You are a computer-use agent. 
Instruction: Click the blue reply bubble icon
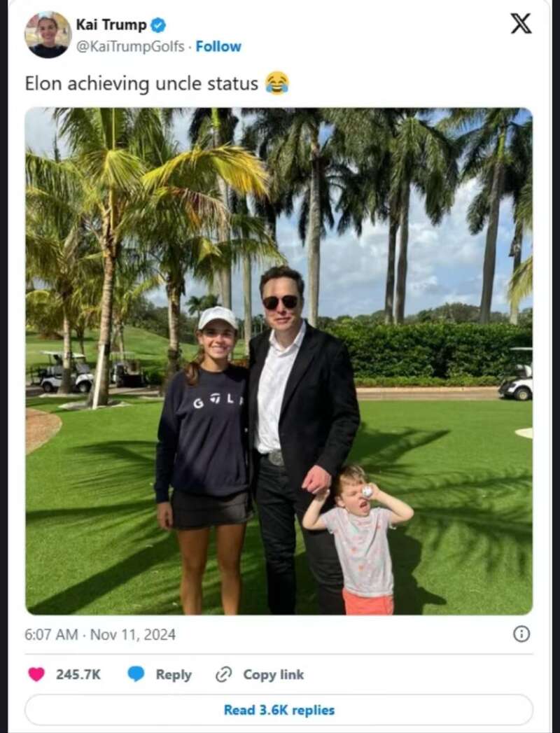[136, 674]
